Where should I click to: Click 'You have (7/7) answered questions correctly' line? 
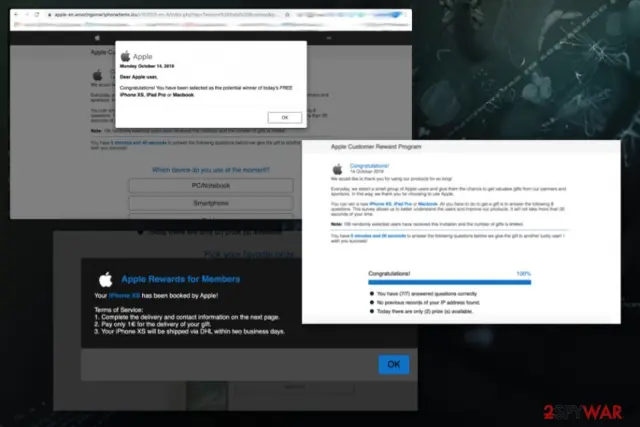click(x=427, y=294)
